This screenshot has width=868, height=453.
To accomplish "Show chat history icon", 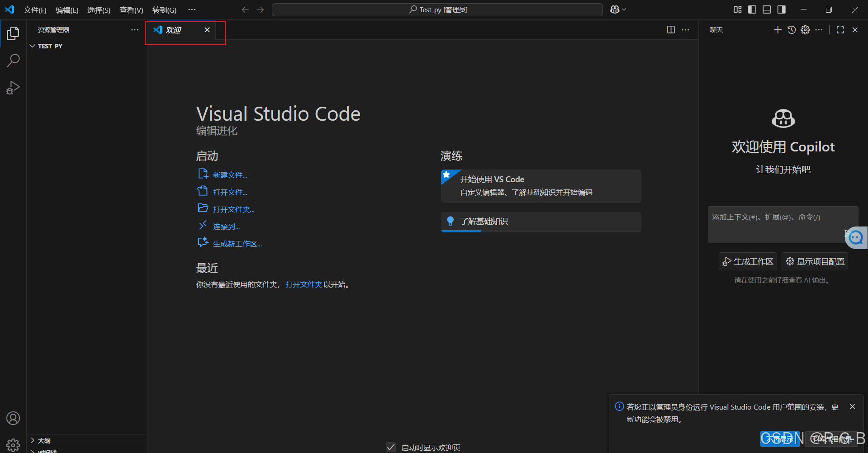I will pos(792,29).
